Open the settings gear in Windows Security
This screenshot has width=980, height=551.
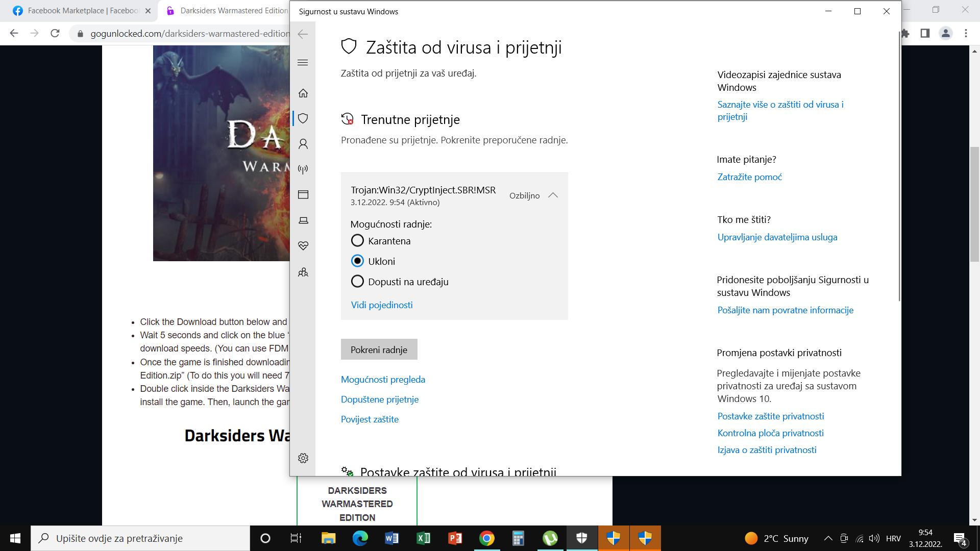click(x=303, y=458)
